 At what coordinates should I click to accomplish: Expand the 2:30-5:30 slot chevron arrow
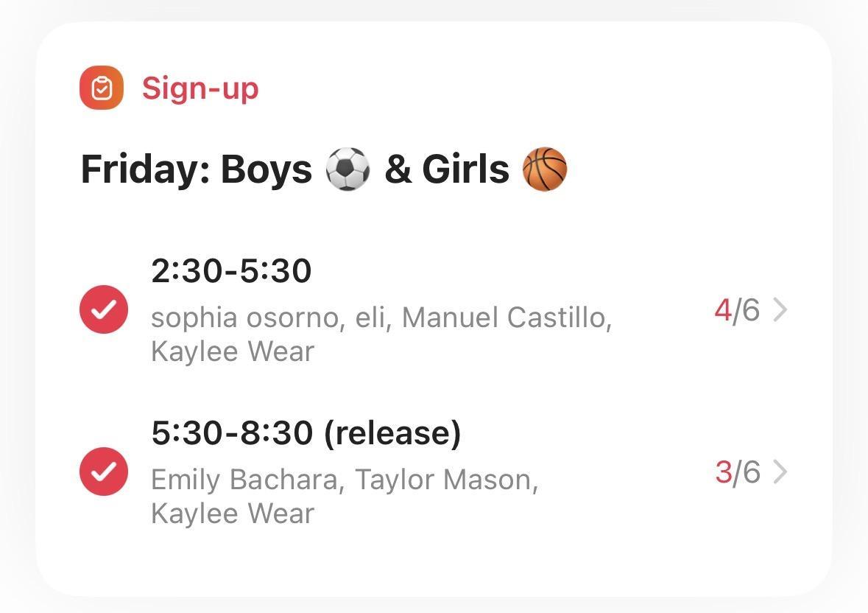780,310
